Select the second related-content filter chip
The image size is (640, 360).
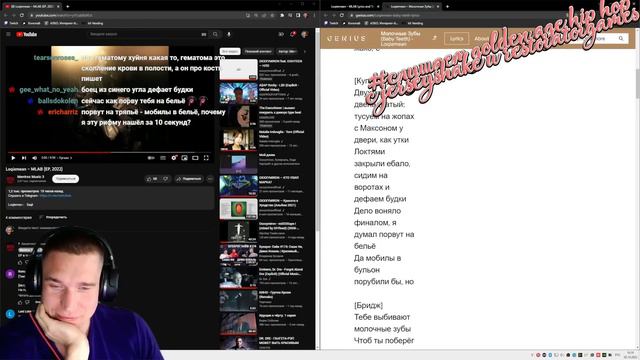point(258,51)
